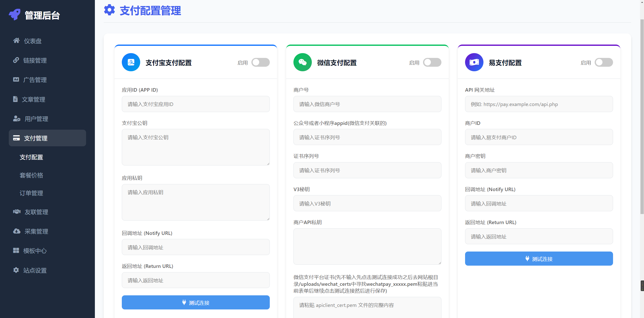The height and width of the screenshot is (318, 644).
Task: Open 模板中心 in sidebar
Action: click(x=47, y=251)
